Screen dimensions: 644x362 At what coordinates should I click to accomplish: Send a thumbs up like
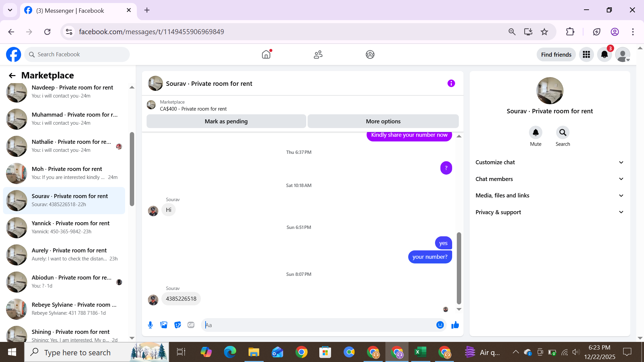coord(455,325)
